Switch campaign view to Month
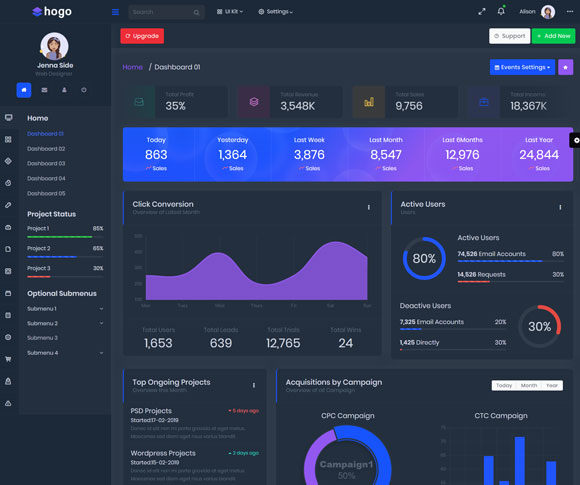580x485 pixels. click(x=529, y=385)
